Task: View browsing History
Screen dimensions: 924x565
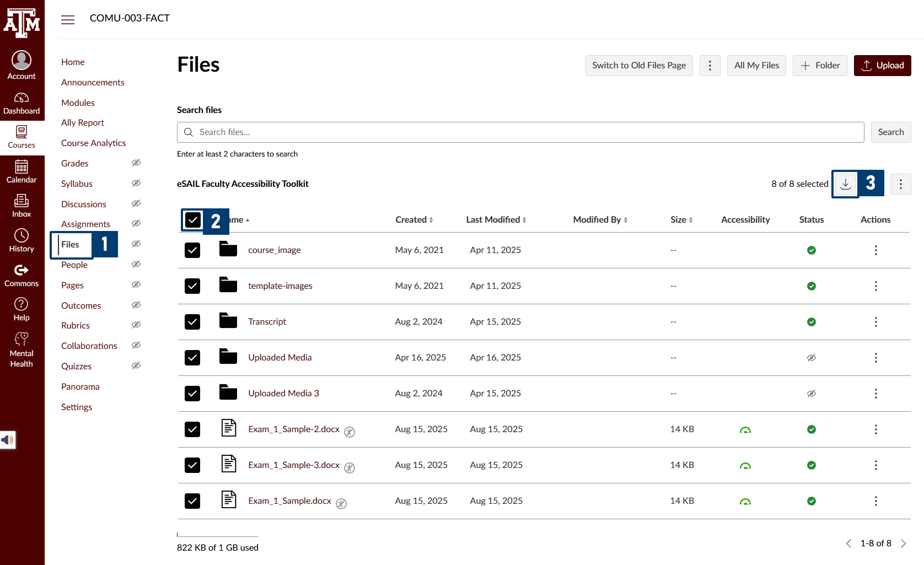Action: (x=22, y=240)
